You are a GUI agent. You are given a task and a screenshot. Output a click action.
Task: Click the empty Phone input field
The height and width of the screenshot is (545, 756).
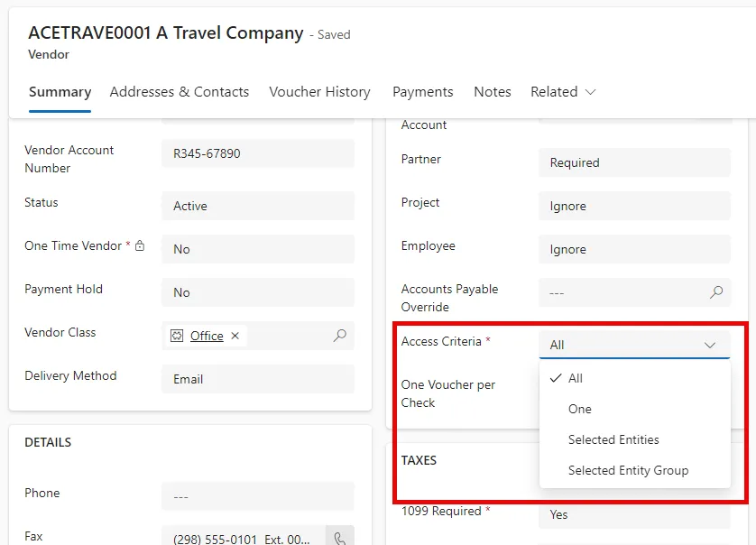258,496
